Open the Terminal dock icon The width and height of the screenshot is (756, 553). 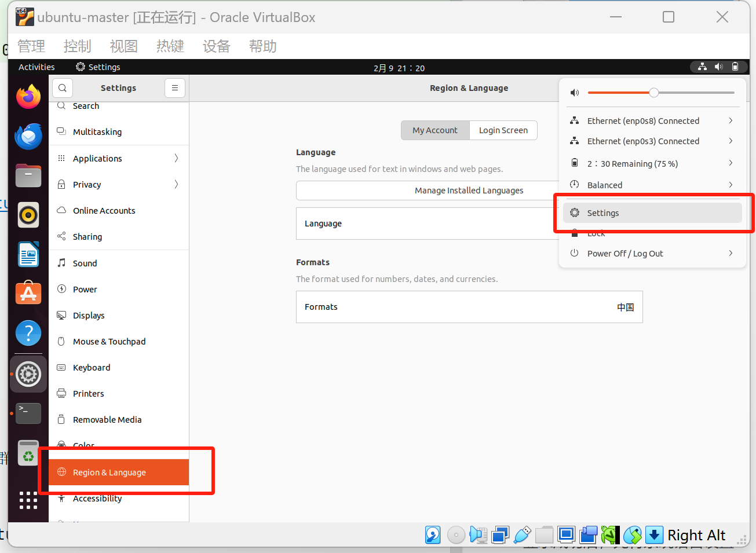28,413
